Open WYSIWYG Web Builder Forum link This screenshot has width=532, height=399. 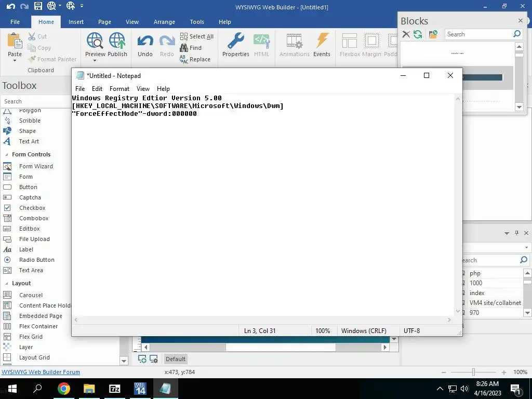pyautogui.click(x=41, y=372)
